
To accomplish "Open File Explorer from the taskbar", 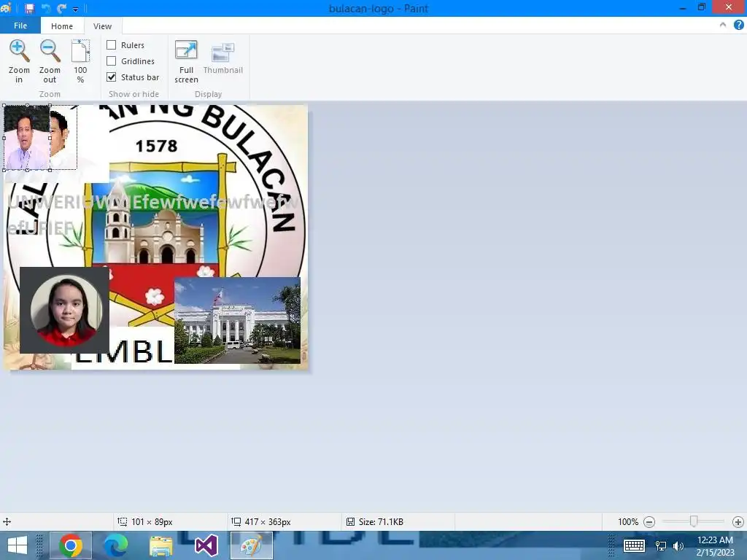I will [x=161, y=545].
